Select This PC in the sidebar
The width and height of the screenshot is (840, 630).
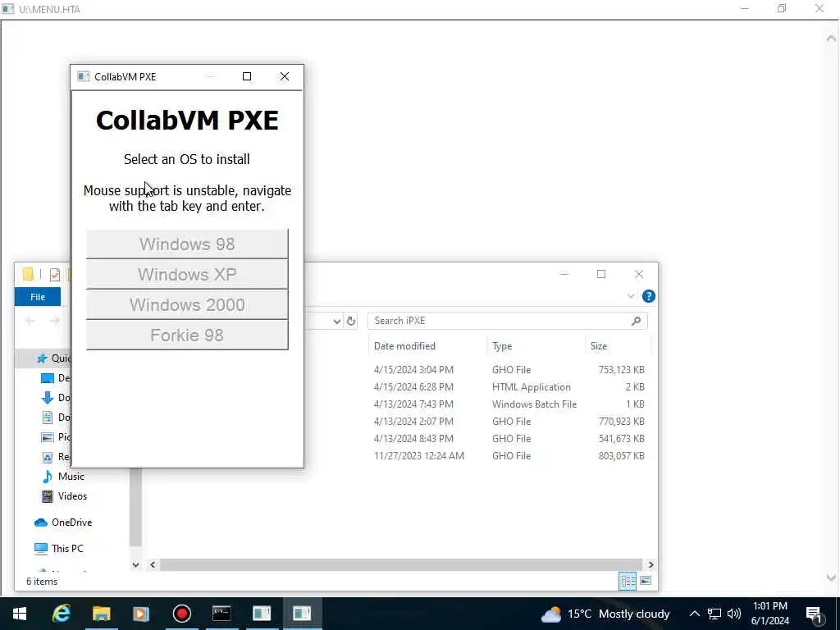[x=67, y=549]
